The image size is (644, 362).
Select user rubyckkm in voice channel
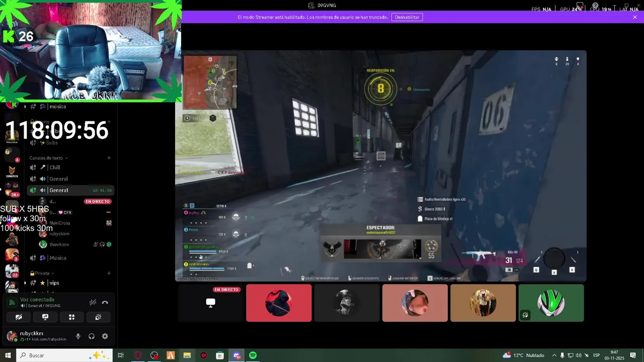pos(70,234)
